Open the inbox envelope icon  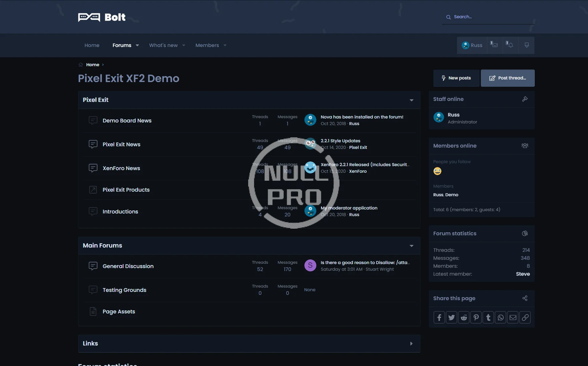494,45
